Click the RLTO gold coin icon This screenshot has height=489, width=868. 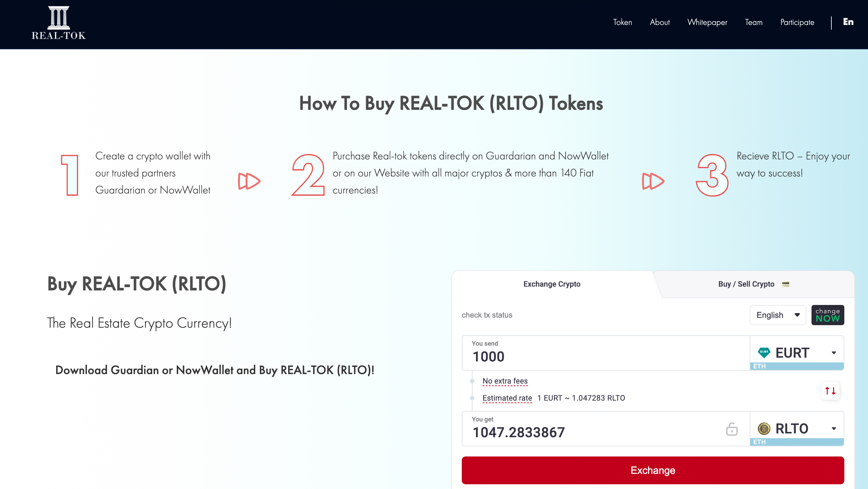point(764,428)
